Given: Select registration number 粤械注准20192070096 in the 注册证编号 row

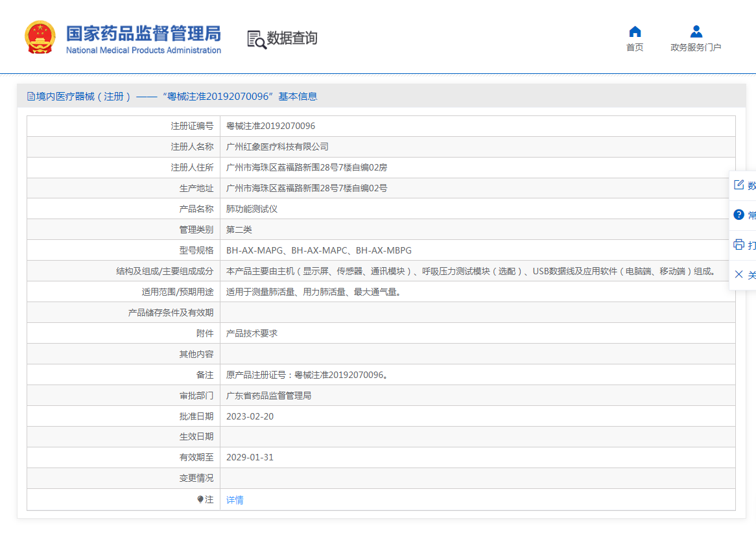Looking at the screenshot, I should point(270,126).
